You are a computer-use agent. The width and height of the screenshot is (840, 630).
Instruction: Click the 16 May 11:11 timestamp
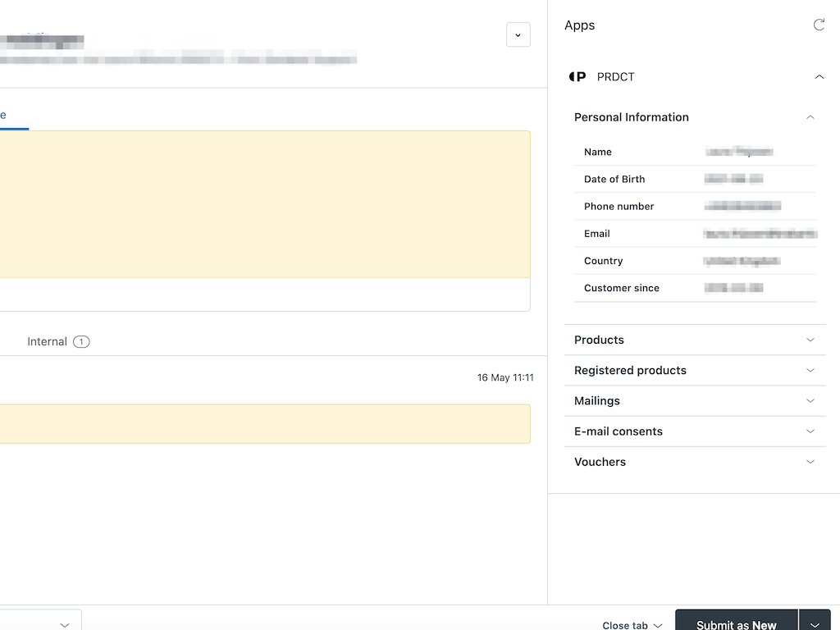pos(505,378)
